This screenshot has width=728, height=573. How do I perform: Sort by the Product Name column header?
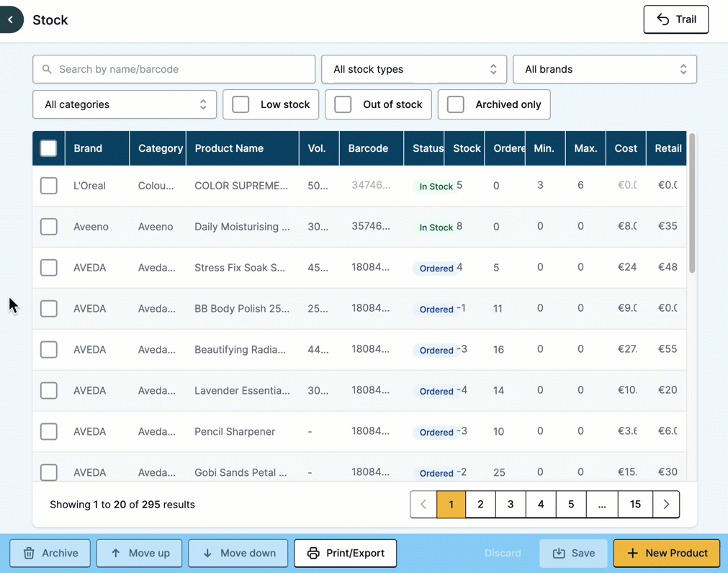click(243, 148)
